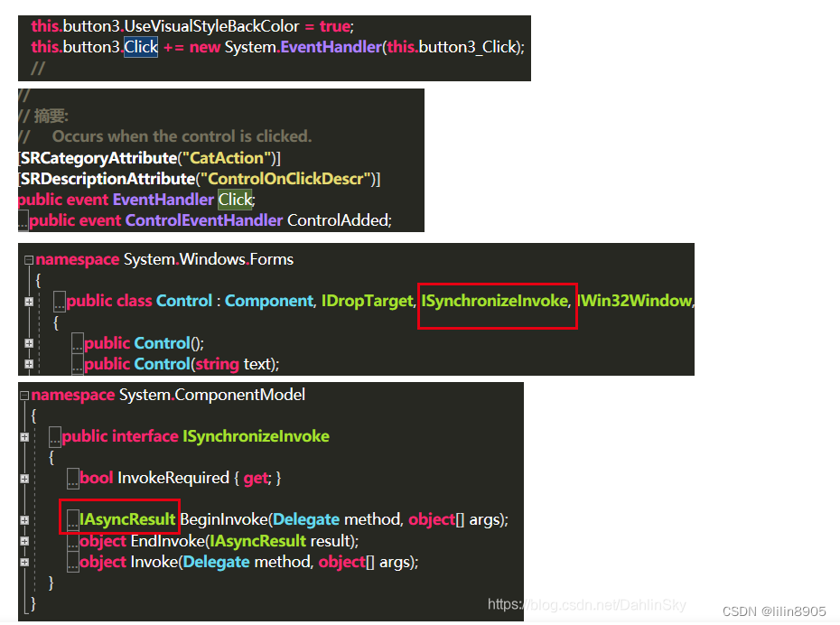
Task: Click the ellipsis box before public class Control
Action: tap(60, 302)
